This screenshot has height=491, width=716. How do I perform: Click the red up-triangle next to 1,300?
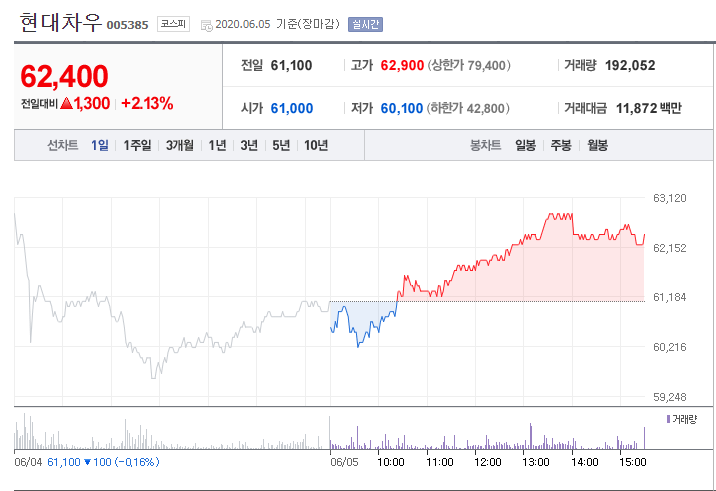click(x=67, y=103)
